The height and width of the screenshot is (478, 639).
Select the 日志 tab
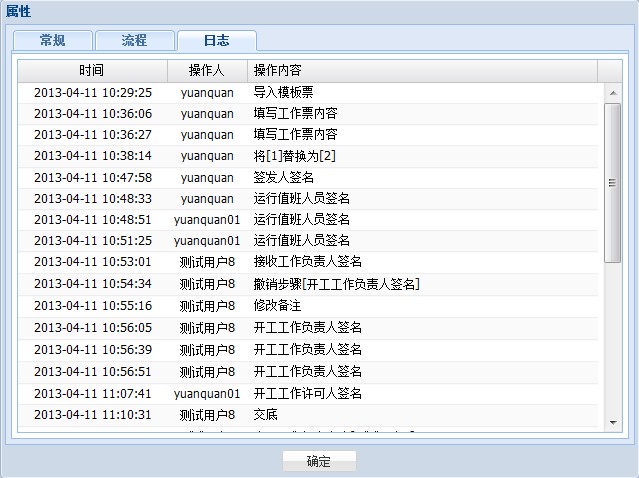pos(216,41)
